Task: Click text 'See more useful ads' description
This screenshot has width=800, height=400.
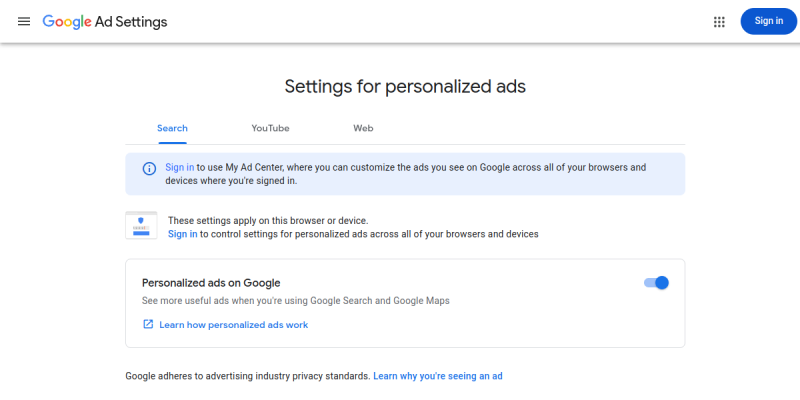Action: coord(296,301)
